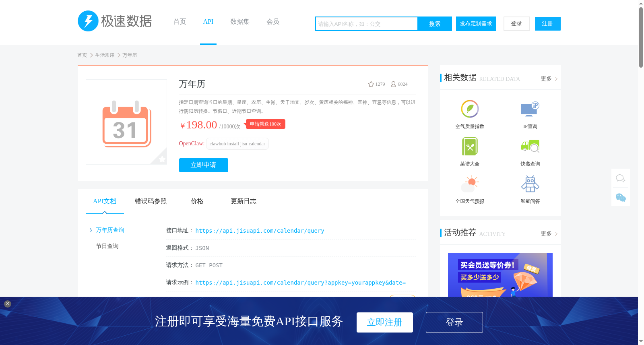Click the 快递查询 text label
The image size is (644, 345).
click(x=530, y=164)
